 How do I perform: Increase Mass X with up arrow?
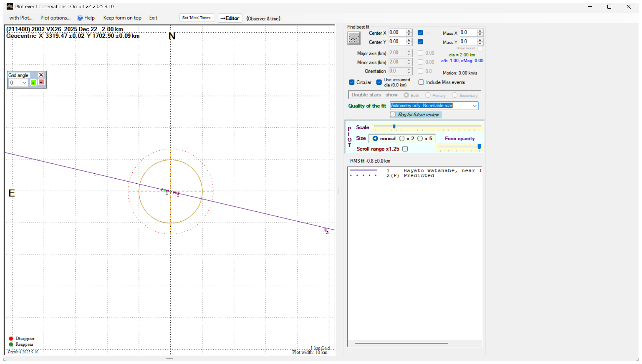click(480, 31)
